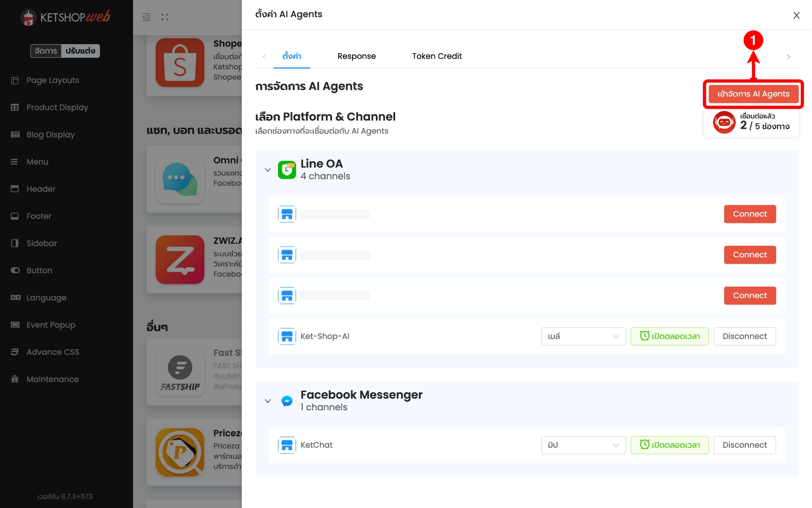Switch to the จัดการ mode toggle
The width and height of the screenshot is (812, 508).
coord(46,51)
